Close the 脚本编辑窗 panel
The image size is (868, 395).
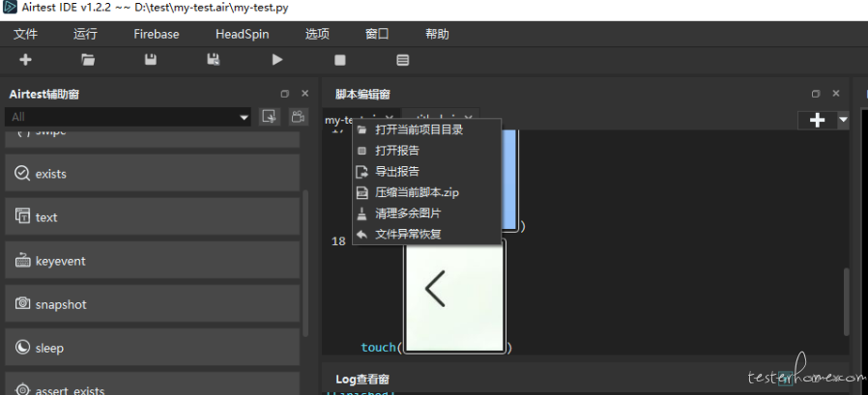(836, 94)
